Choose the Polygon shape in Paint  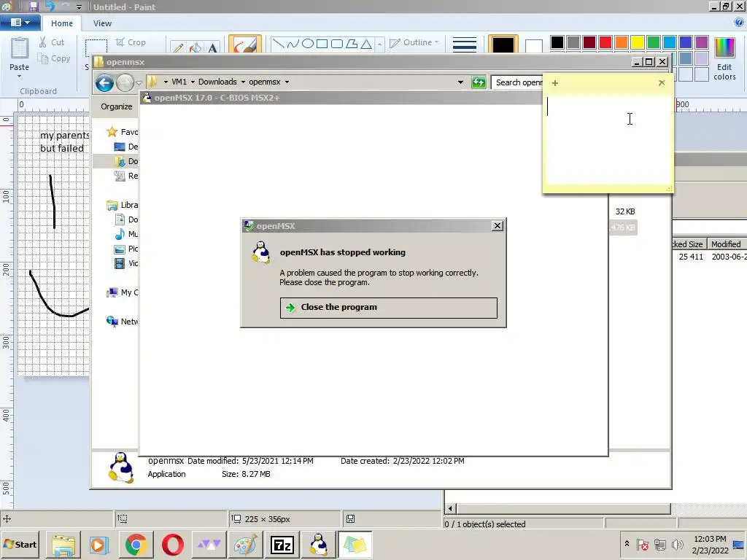[x=352, y=44]
